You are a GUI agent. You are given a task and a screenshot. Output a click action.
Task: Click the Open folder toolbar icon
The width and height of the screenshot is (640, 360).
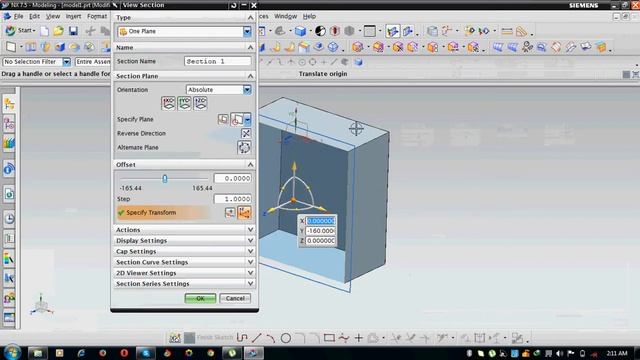58,31
